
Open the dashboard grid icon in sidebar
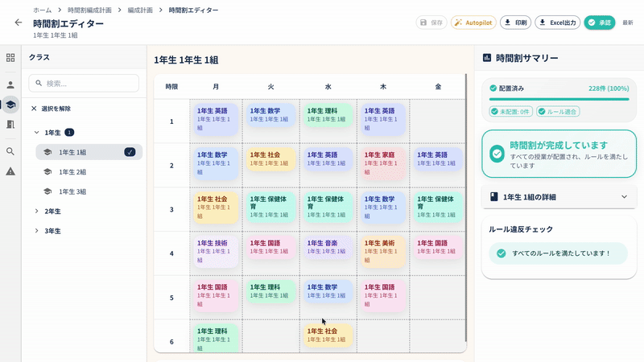(10, 58)
